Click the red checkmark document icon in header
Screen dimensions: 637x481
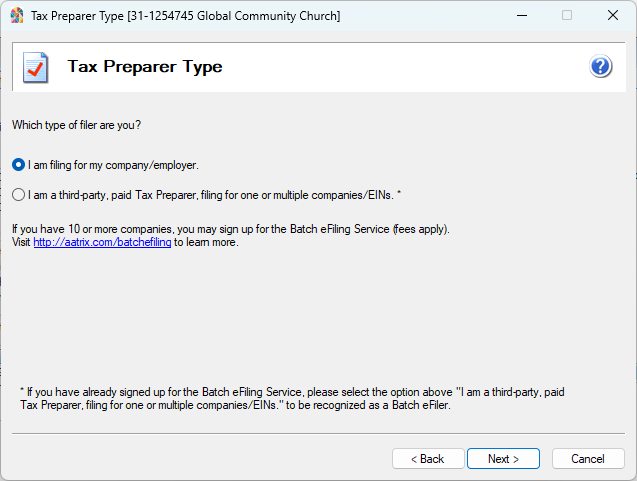pos(36,68)
